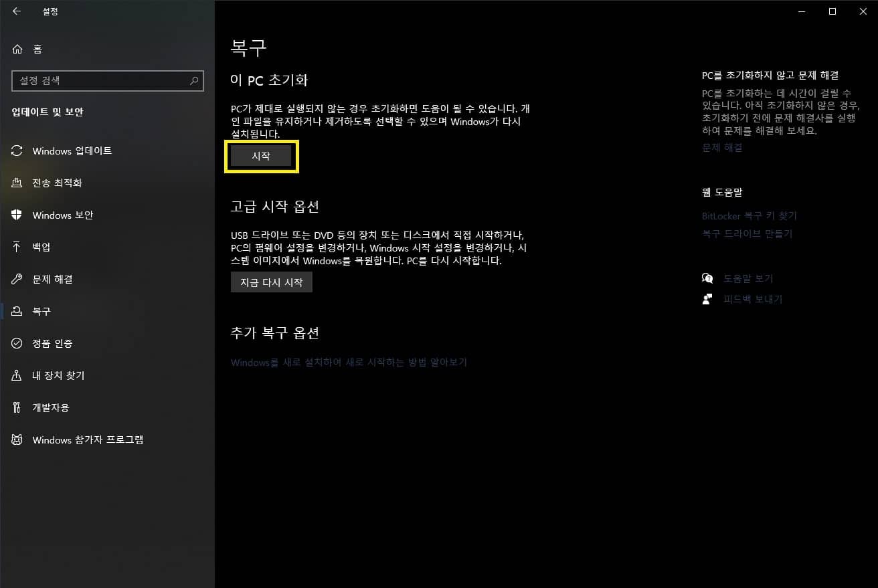
Task: Go back with the arrow button
Action: click(x=16, y=11)
